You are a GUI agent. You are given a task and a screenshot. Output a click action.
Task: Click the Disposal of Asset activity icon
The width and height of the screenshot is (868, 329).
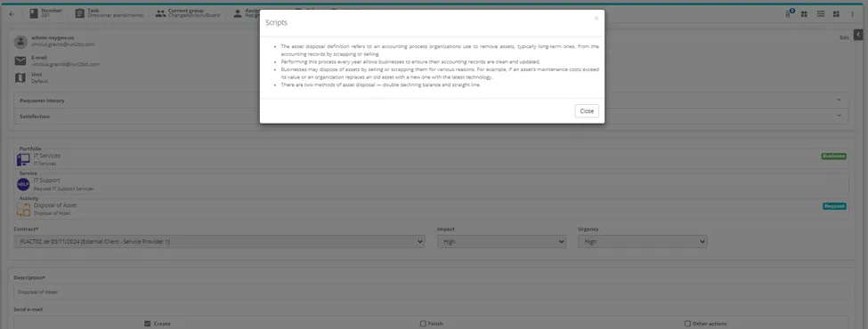[x=23, y=209]
